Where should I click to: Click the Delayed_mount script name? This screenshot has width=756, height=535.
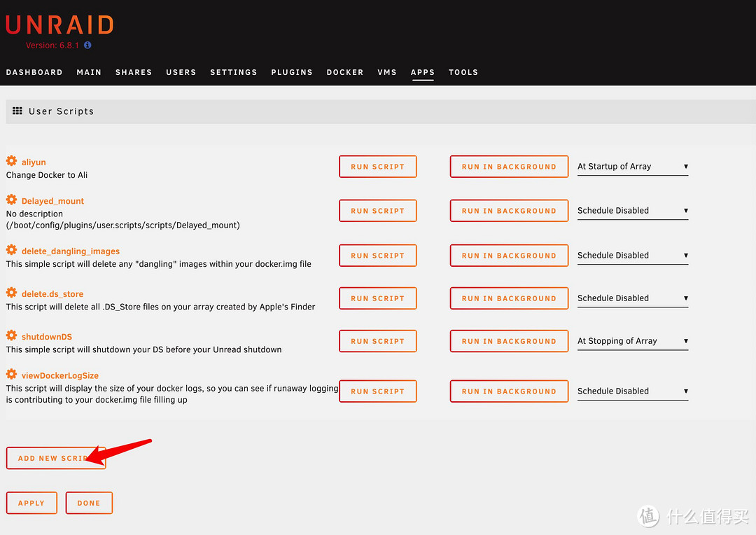[52, 201]
